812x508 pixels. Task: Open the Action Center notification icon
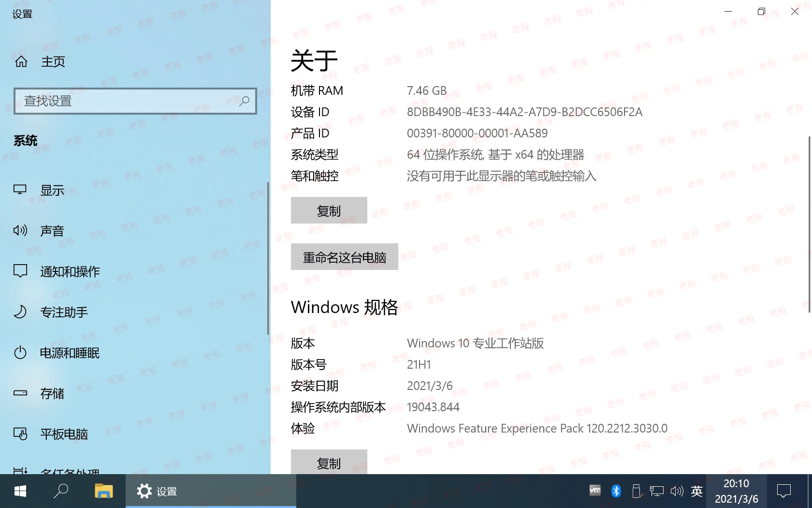[783, 491]
